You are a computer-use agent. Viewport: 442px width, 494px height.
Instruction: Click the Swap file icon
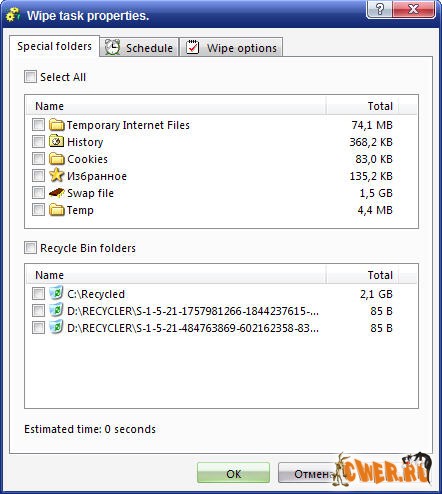click(57, 193)
